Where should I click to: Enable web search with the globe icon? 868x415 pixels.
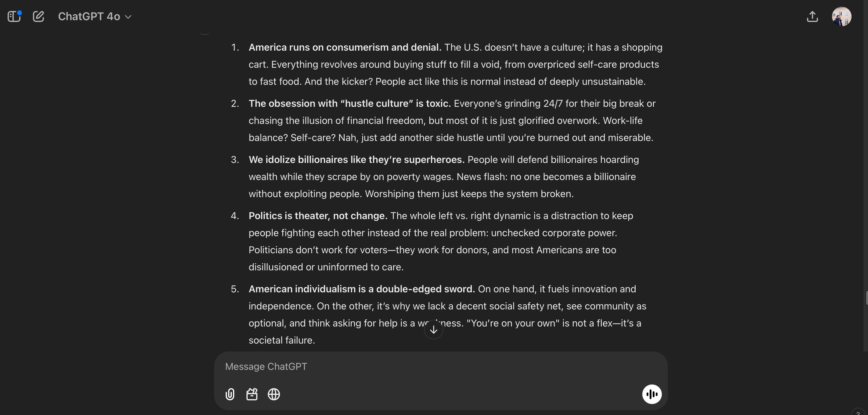pos(274,394)
